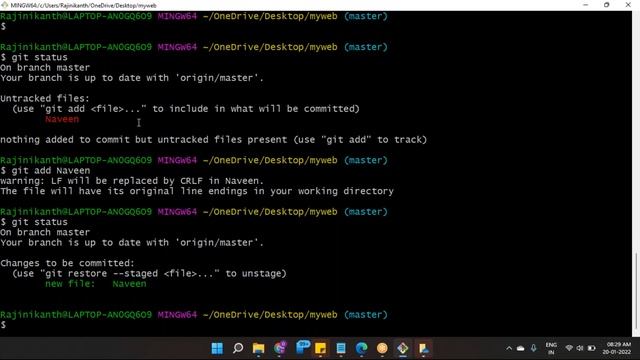Click the 'Untracked files:' heading

pyautogui.click(x=44, y=98)
